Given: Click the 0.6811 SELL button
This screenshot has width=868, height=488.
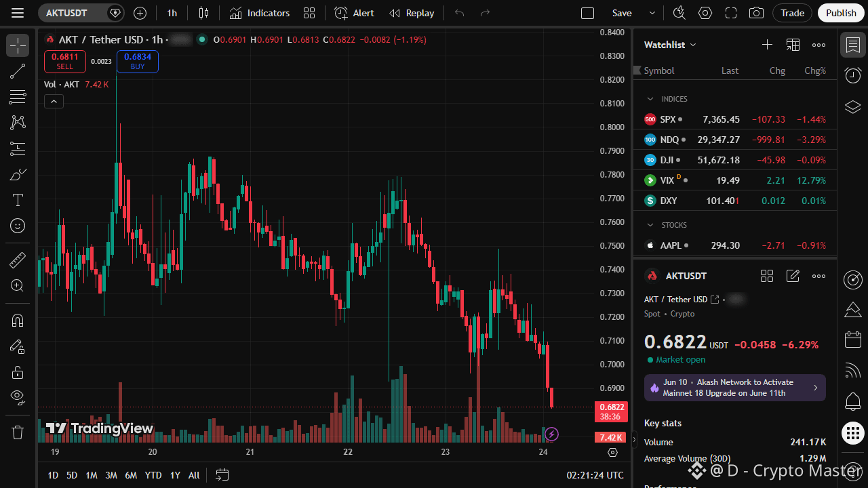Looking at the screenshot, I should click(x=65, y=62).
